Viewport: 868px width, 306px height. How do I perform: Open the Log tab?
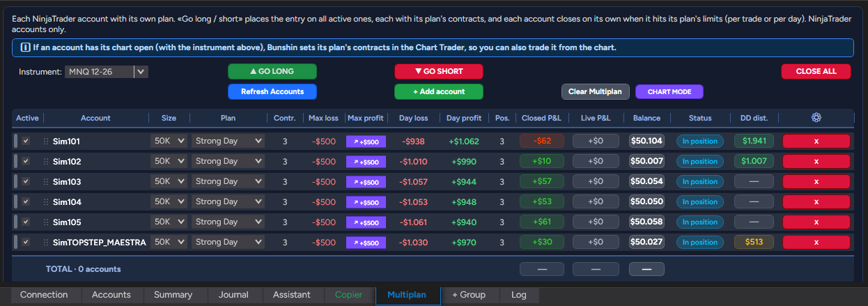pos(519,295)
